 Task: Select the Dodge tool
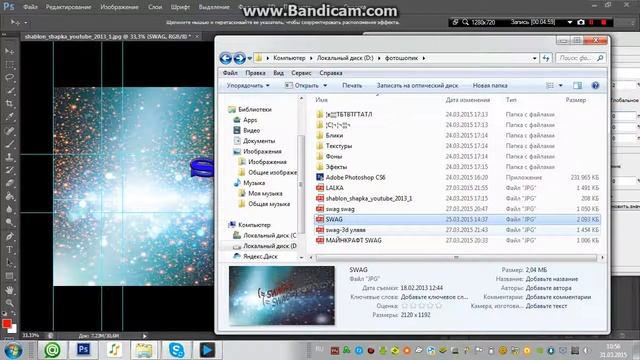pos(9,222)
